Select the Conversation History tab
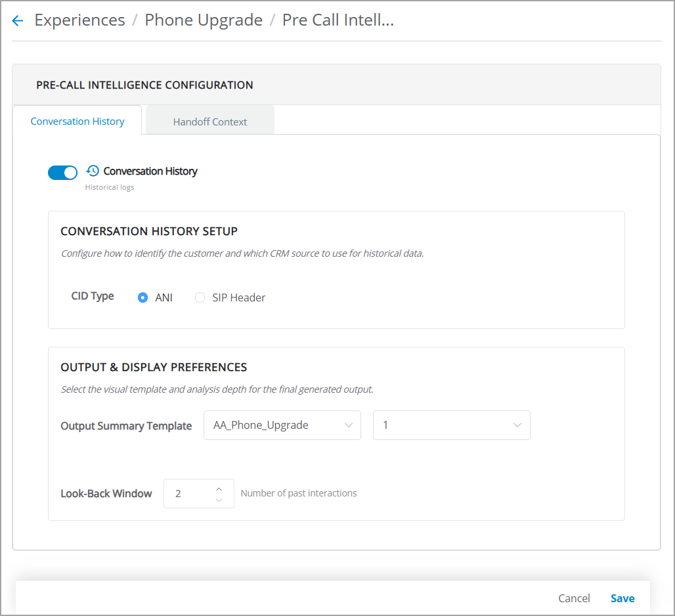675x616 pixels. (x=77, y=121)
